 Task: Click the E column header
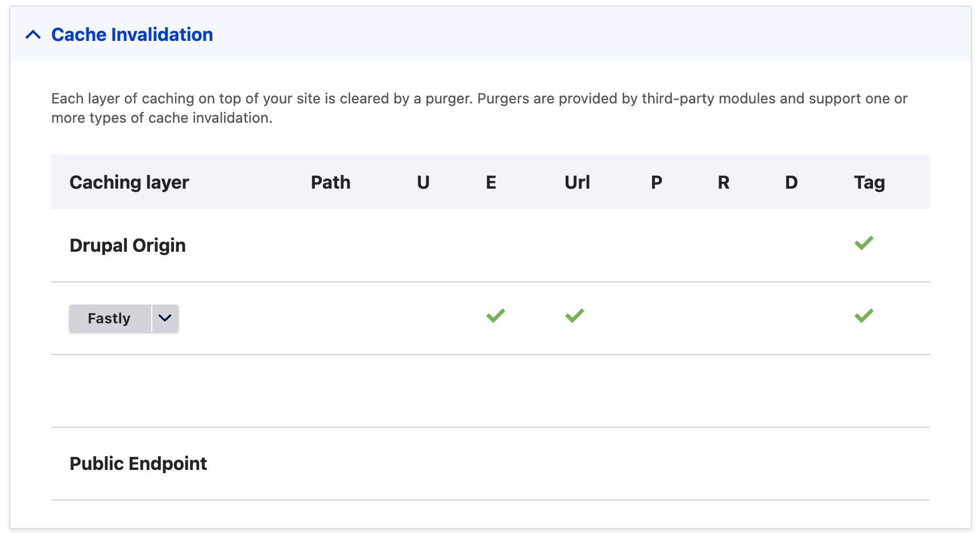pos(491,182)
